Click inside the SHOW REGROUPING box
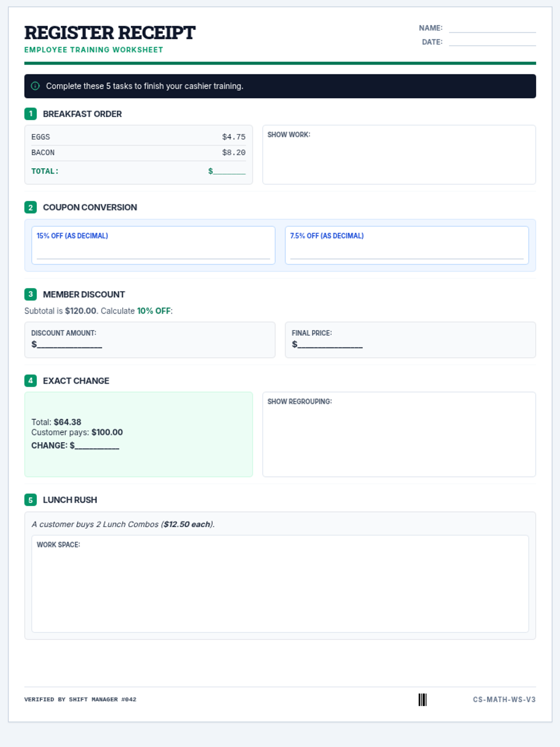560x747 pixels. (x=399, y=439)
